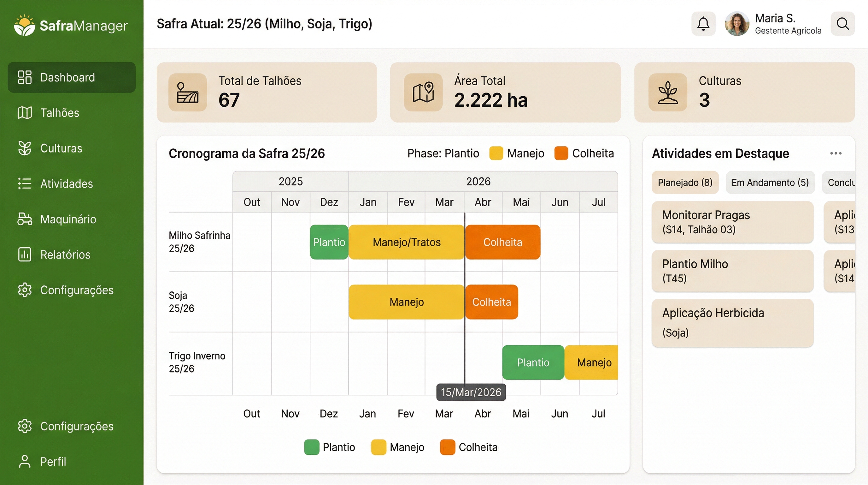The width and height of the screenshot is (868, 485).
Task: Click the orange Colheita swatch in the top legend
Action: tap(561, 153)
